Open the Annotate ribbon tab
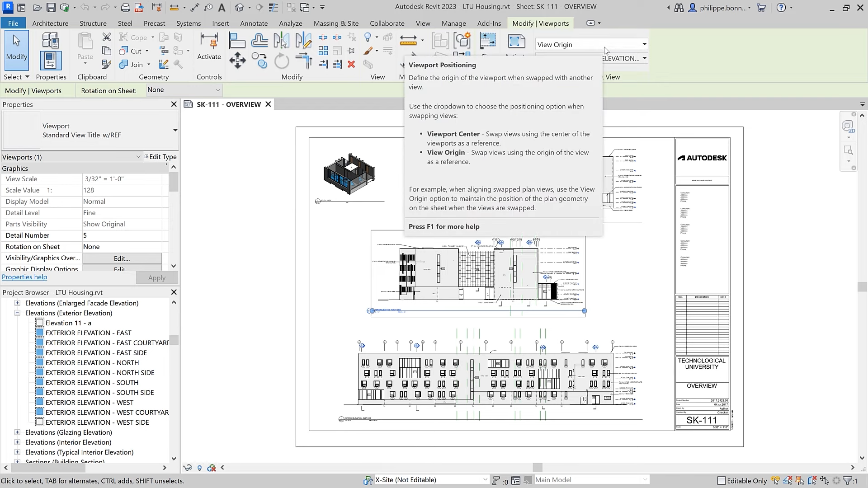868x488 pixels. 254,23
